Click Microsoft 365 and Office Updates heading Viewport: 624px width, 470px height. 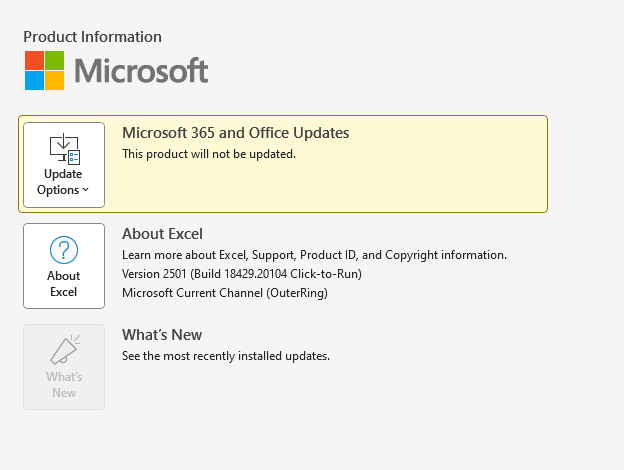tap(235, 132)
